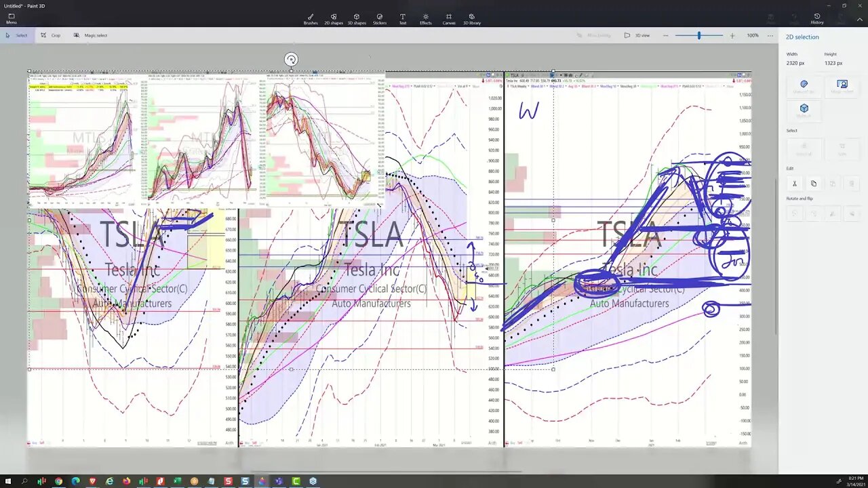The image size is (868, 488).
Task: Open the more options ellipsis menu
Action: tap(770, 35)
